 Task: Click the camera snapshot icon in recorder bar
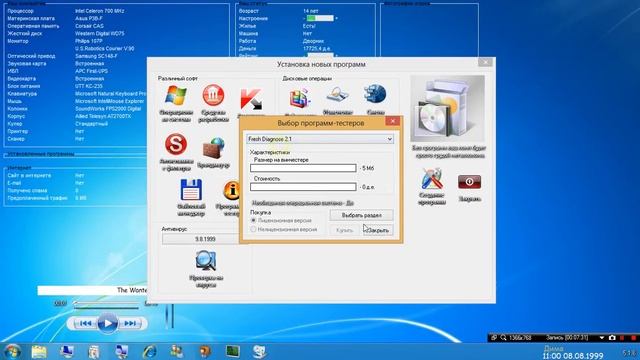tap(612, 338)
